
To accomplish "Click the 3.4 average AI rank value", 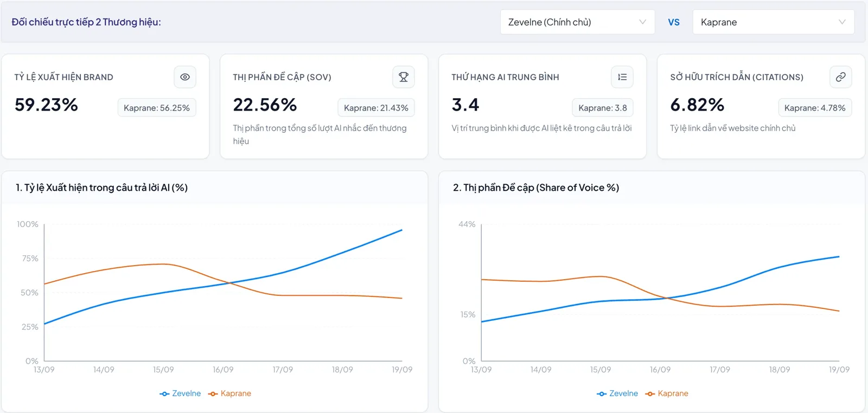I will pos(465,105).
